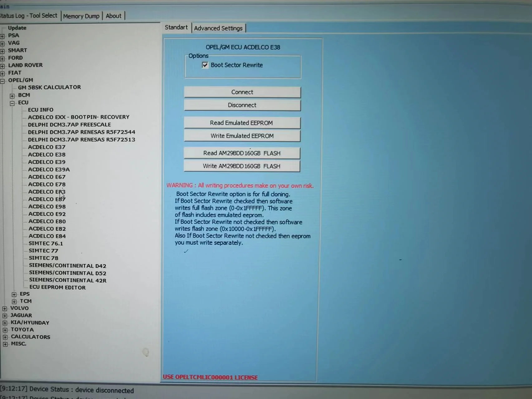The image size is (532, 399).
Task: Expand the VAG tree node
Action: (3, 43)
